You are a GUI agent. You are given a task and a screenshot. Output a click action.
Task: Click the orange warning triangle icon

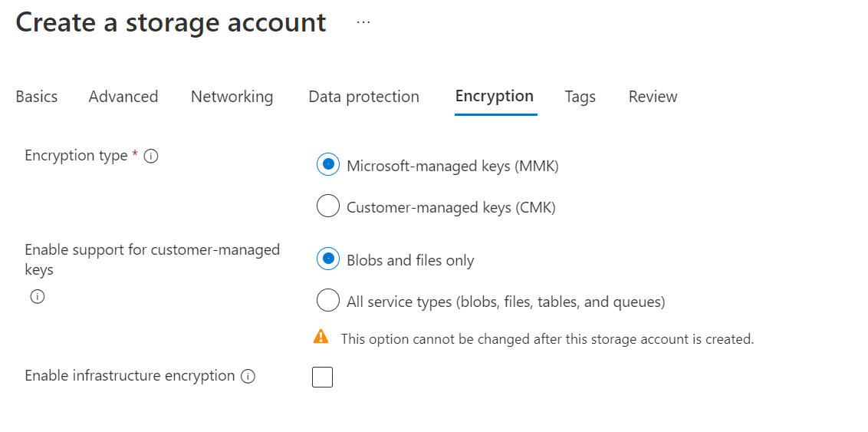point(321,337)
